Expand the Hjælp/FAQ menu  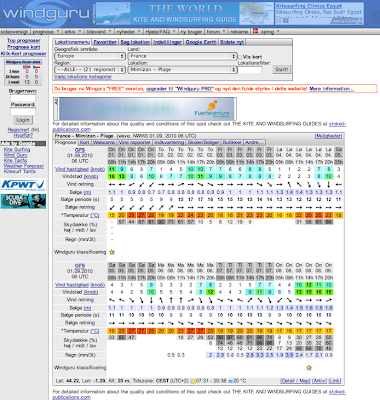tap(160, 32)
